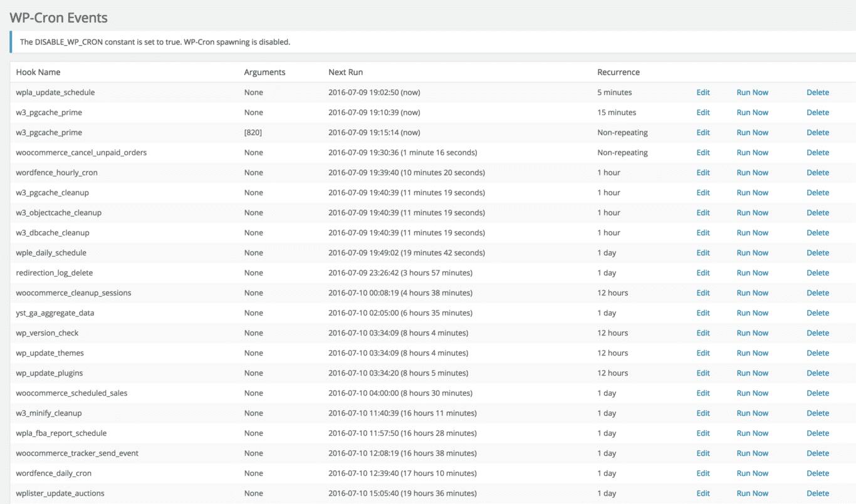Delete the wpla_update_schedule cron event
The width and height of the screenshot is (856, 504).
pos(817,93)
